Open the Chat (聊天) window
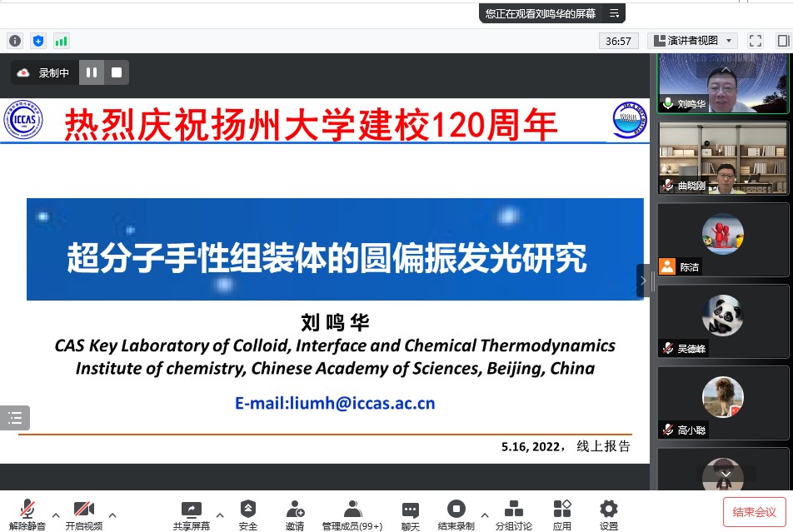Viewport: 793px width, 532px height. click(410, 515)
